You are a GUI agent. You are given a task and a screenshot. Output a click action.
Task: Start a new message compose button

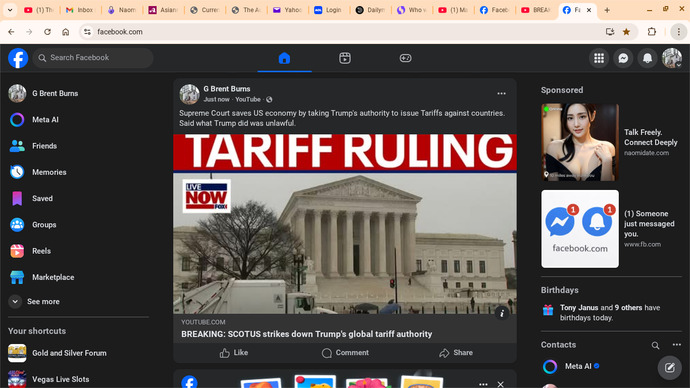670,368
